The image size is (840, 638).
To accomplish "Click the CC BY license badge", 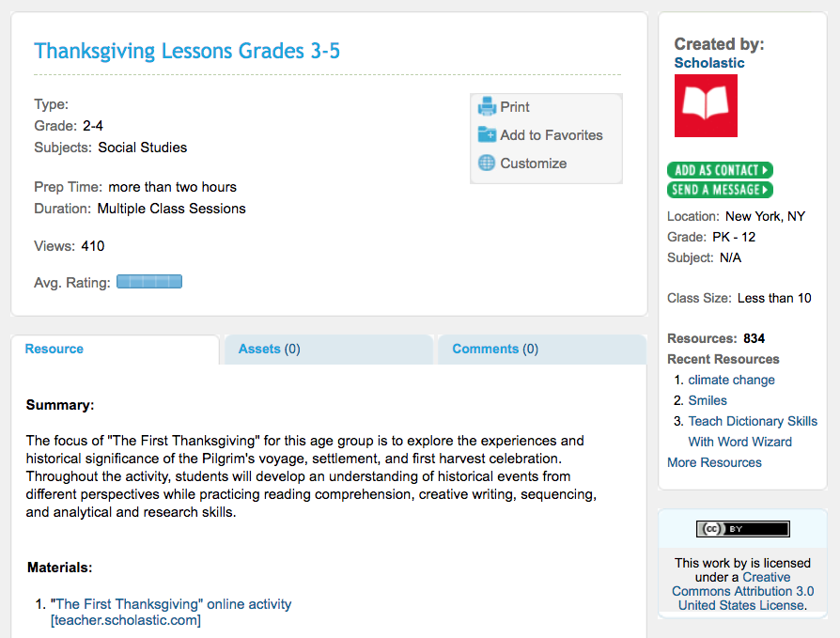I will [742, 528].
